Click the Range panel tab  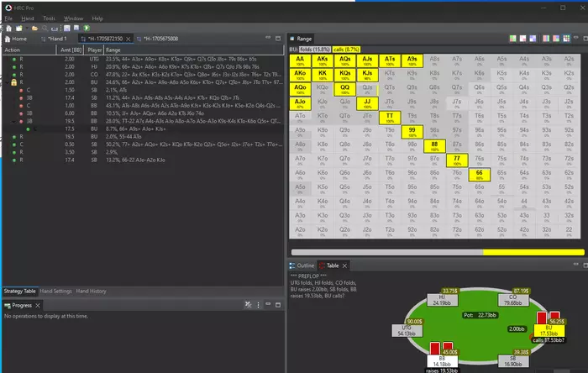click(x=301, y=39)
